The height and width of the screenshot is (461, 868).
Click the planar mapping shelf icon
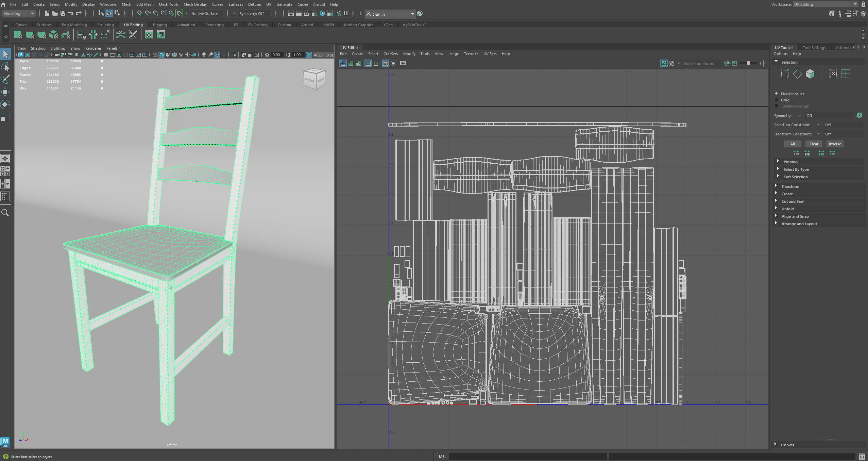(18, 35)
